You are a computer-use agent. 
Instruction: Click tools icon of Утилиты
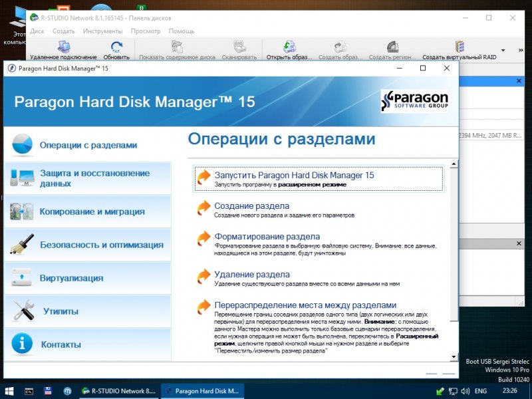click(x=23, y=310)
